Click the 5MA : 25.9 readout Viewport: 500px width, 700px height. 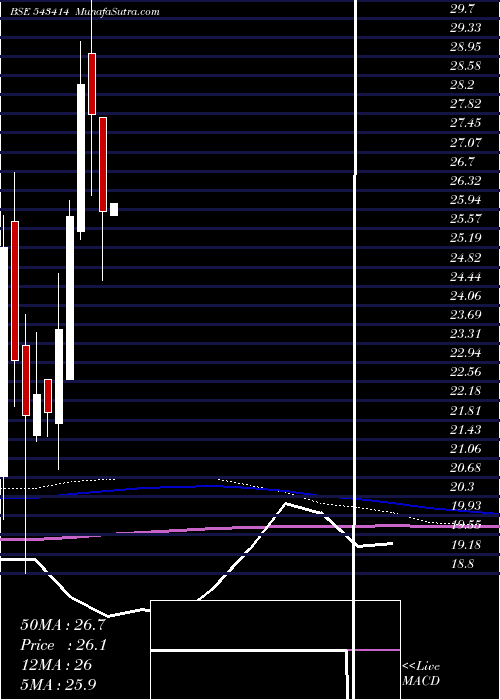(x=58, y=684)
